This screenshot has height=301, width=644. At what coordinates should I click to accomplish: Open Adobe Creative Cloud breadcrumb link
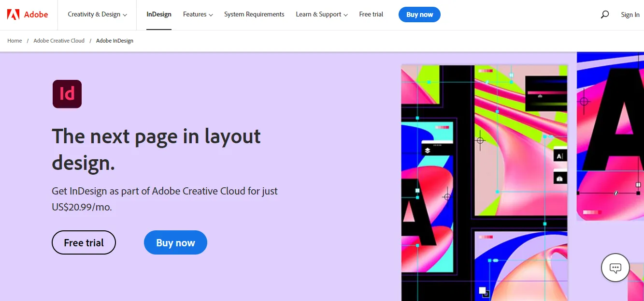click(x=59, y=41)
